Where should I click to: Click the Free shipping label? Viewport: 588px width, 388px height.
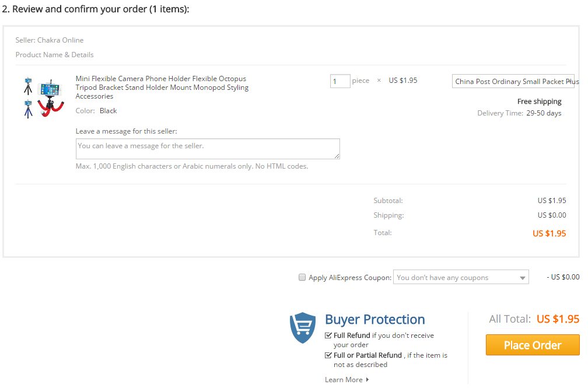[x=539, y=102]
